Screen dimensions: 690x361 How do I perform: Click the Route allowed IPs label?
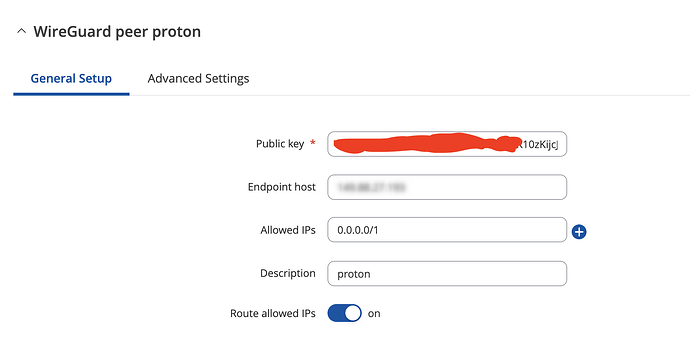point(273,313)
